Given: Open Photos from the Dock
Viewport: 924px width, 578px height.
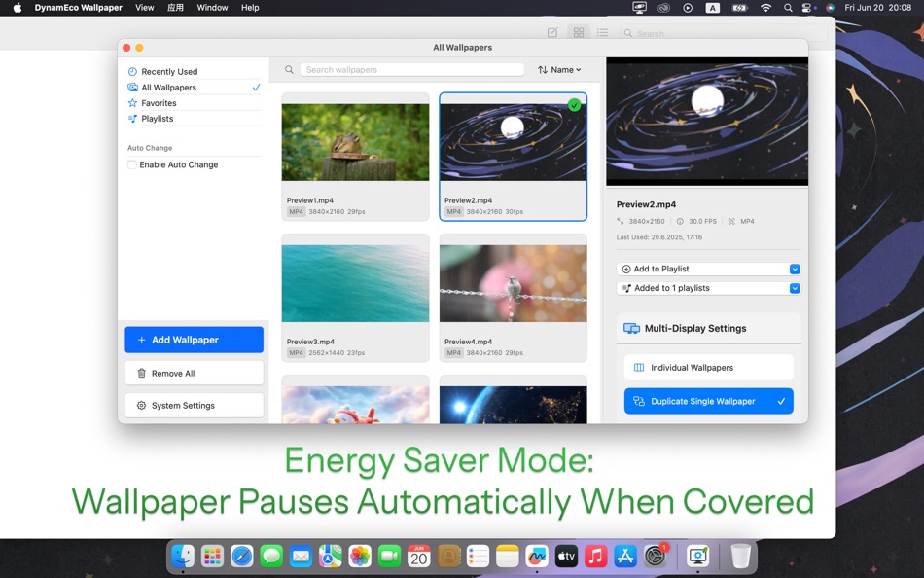Looking at the screenshot, I should [360, 556].
